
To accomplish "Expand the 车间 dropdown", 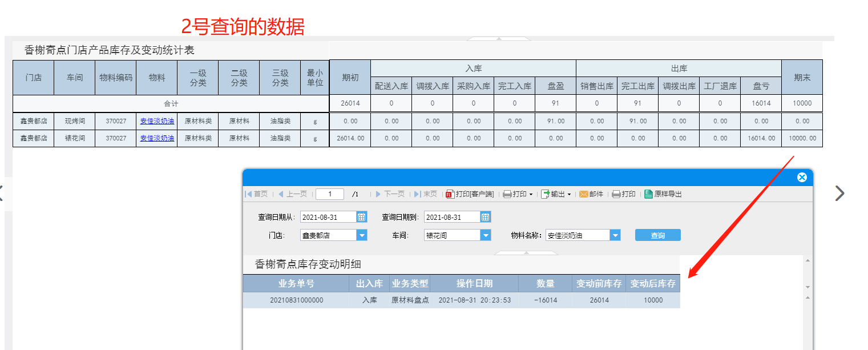I will click(486, 235).
